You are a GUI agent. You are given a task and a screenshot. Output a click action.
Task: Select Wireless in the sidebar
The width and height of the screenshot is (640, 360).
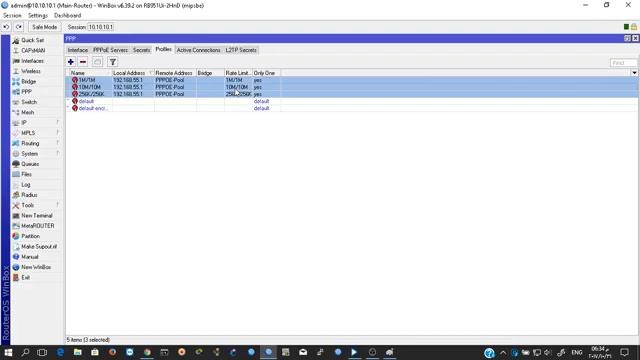pyautogui.click(x=31, y=71)
